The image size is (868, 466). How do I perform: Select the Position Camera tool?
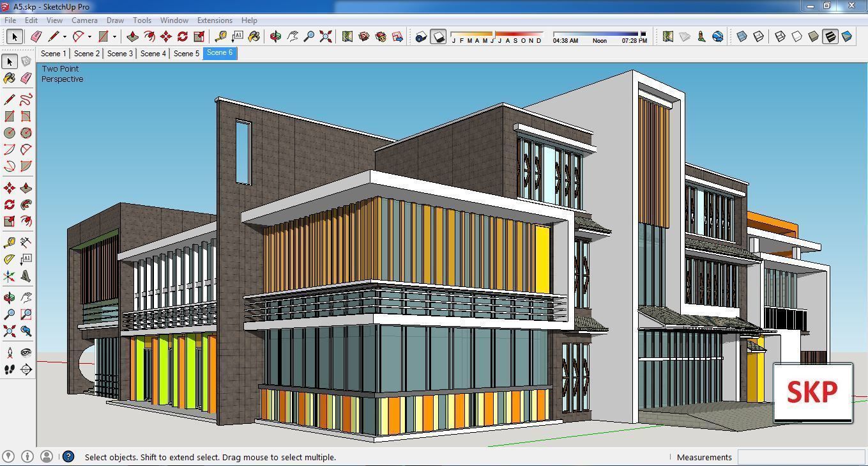tap(9, 352)
